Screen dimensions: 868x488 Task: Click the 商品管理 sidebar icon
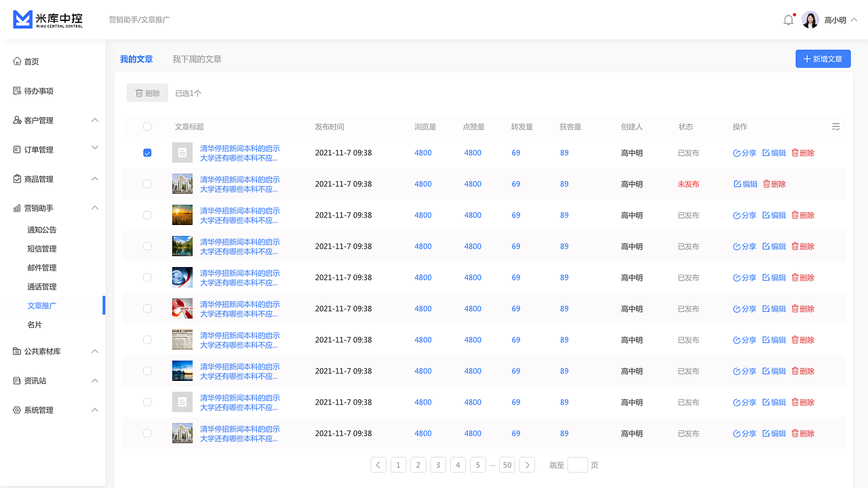tap(17, 179)
